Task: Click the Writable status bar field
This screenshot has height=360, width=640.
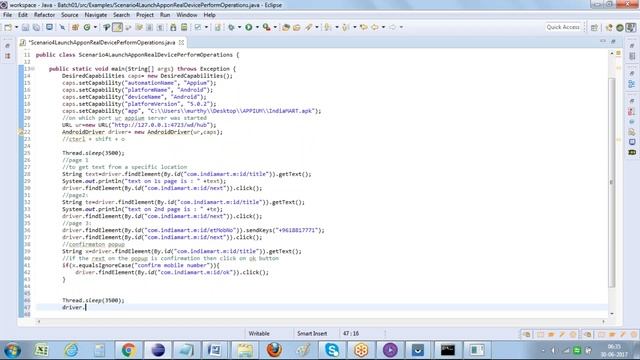Action: click(259, 333)
